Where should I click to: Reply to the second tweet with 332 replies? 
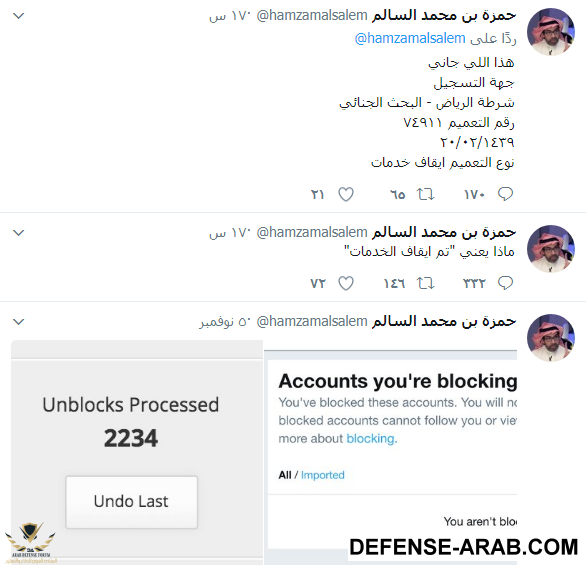tap(505, 283)
